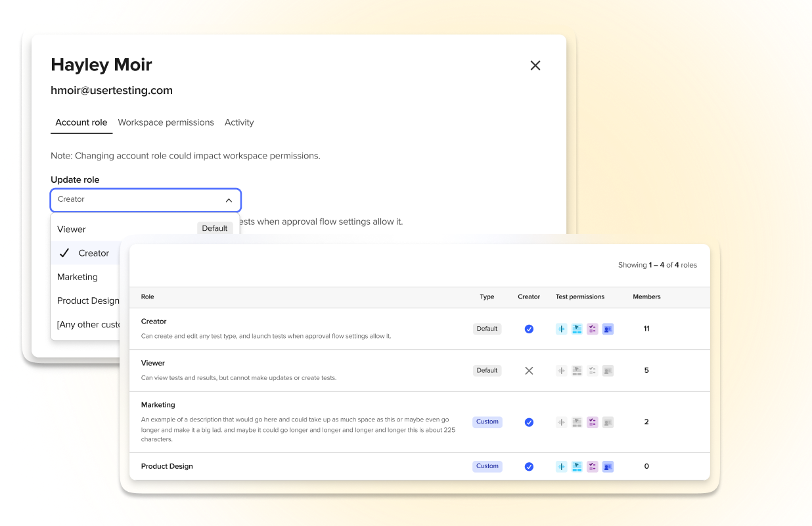The image size is (812, 526).
Task: Select the click-test icon in Product Design row
Action: click(577, 466)
